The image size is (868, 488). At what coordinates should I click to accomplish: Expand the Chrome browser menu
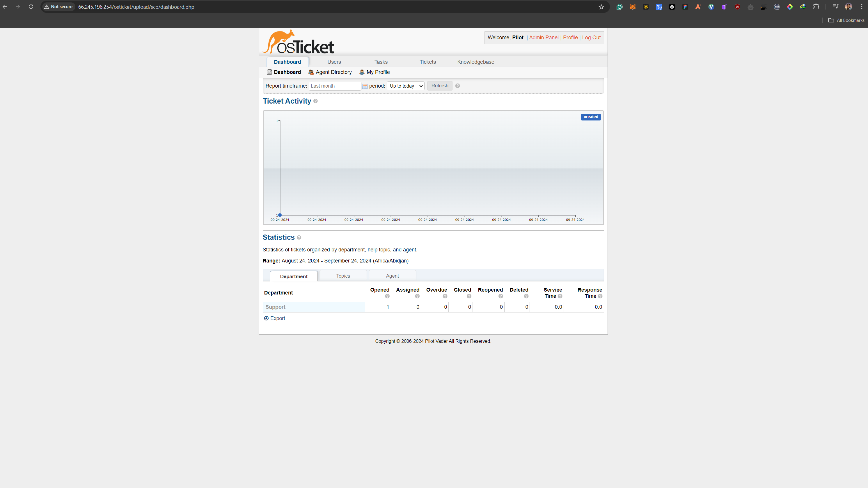(x=861, y=7)
